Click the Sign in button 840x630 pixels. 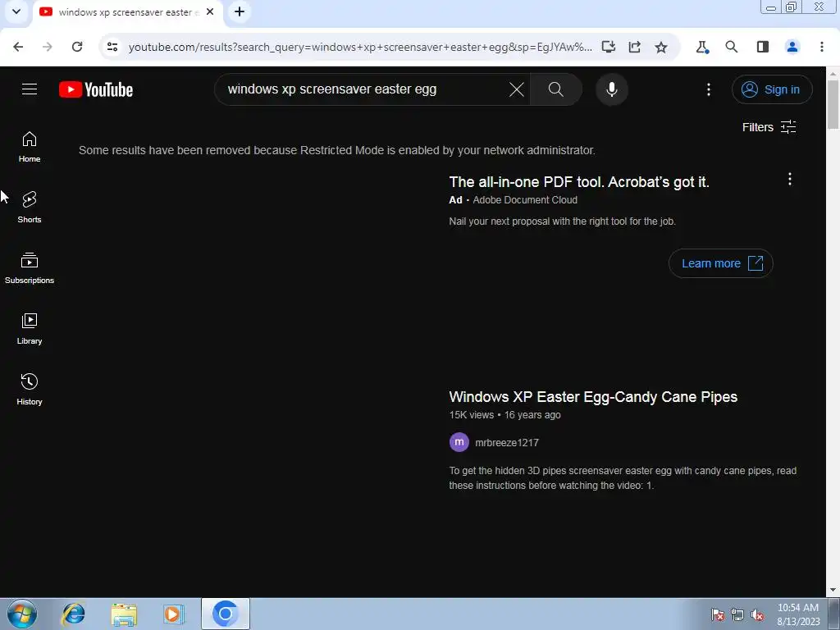pyautogui.click(x=772, y=89)
